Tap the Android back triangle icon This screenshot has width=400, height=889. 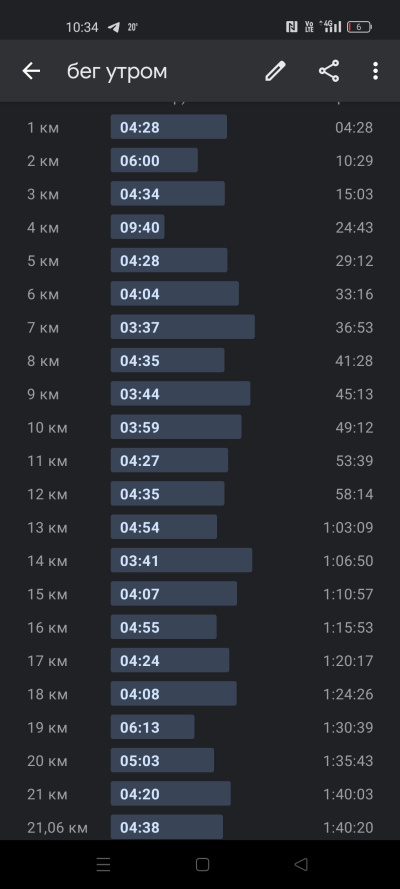click(301, 864)
